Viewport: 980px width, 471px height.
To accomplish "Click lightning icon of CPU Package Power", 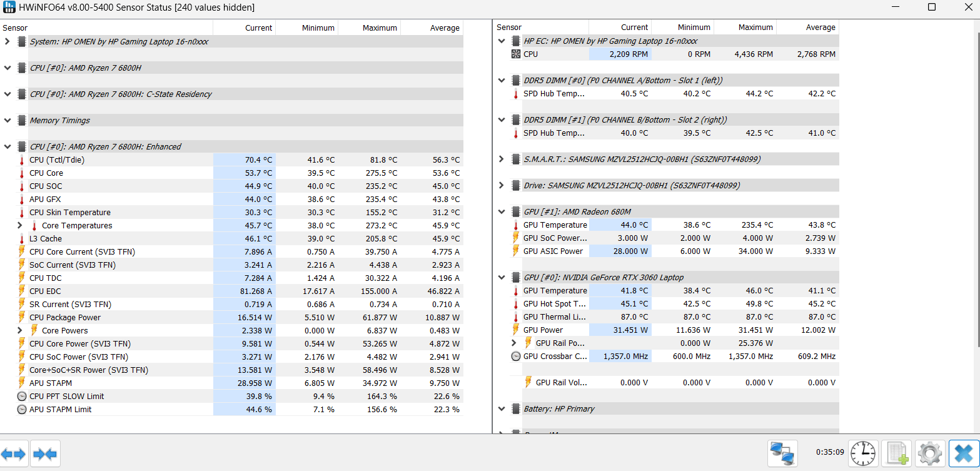I will [x=22, y=317].
